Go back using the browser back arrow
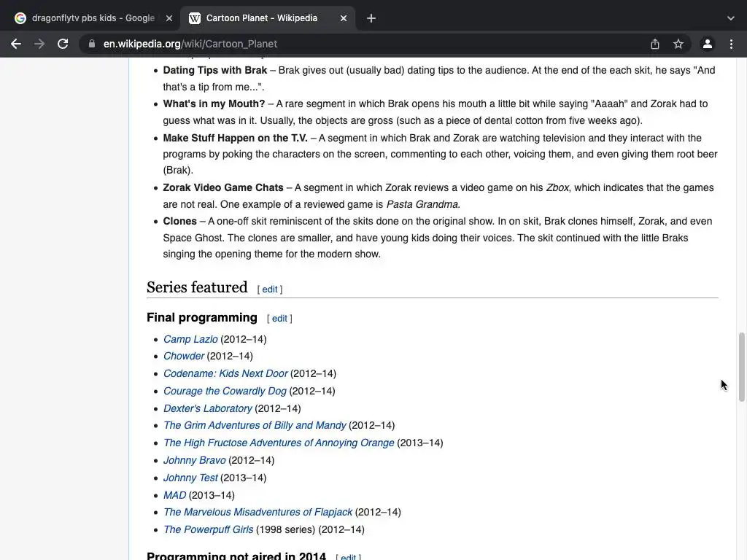 coord(16,44)
